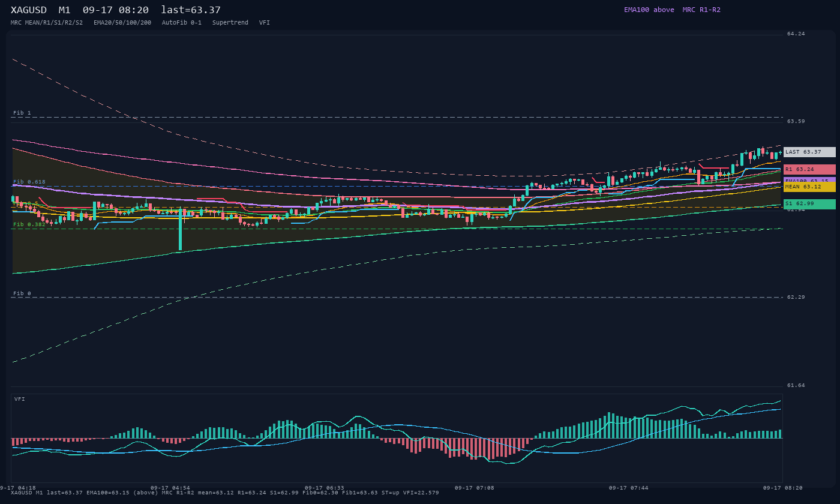Screen dimensions: 840x504
Task: Select the 09-17 06:33 time axis label
Action: tap(325, 488)
